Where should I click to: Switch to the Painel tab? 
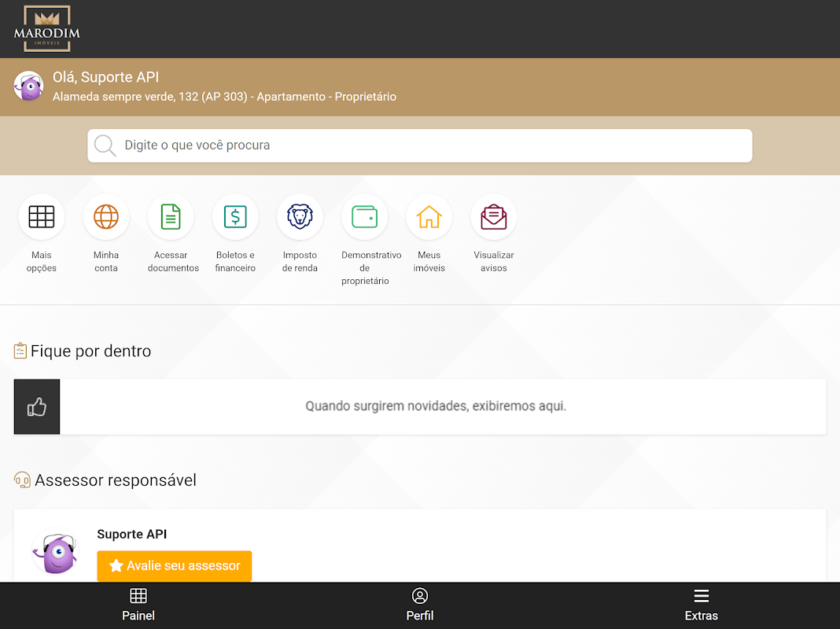click(138, 605)
